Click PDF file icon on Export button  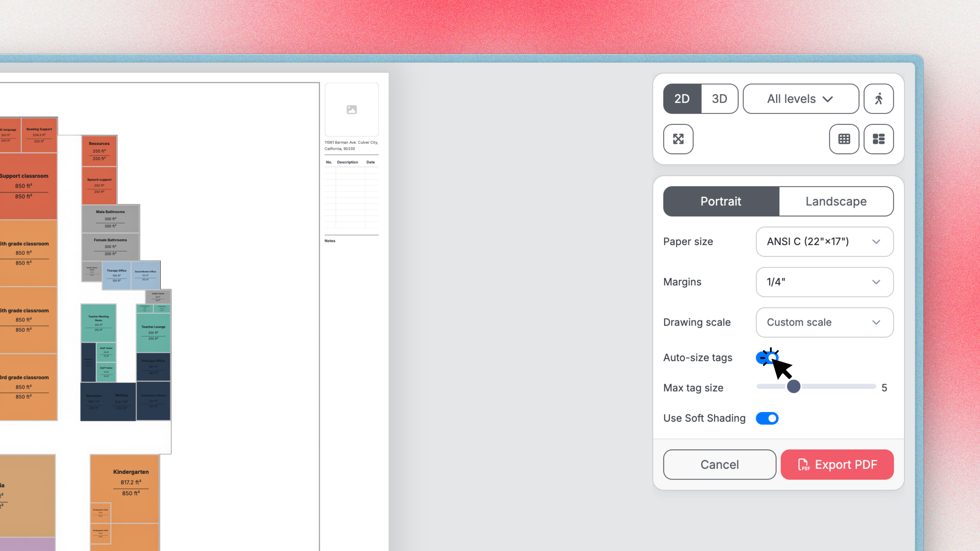[x=803, y=465]
